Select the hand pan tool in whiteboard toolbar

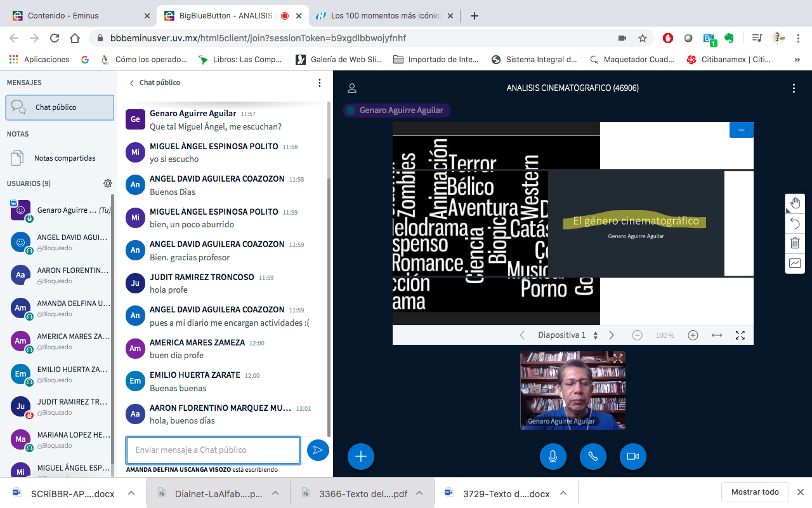pos(795,204)
